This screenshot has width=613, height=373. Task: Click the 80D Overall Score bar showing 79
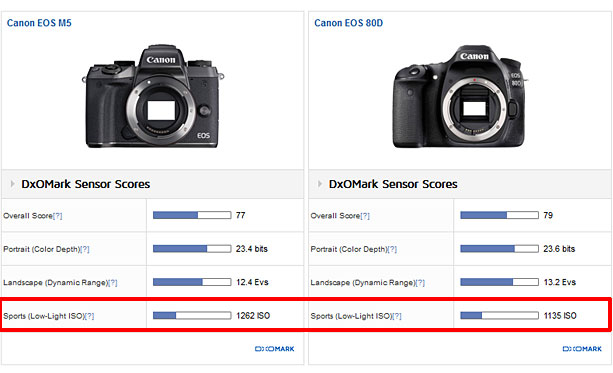[x=499, y=215]
